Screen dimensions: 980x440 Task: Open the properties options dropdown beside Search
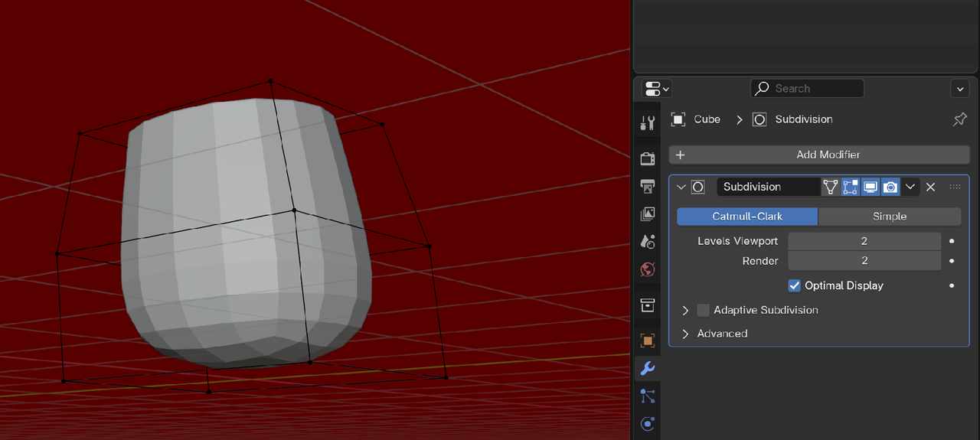(960, 89)
